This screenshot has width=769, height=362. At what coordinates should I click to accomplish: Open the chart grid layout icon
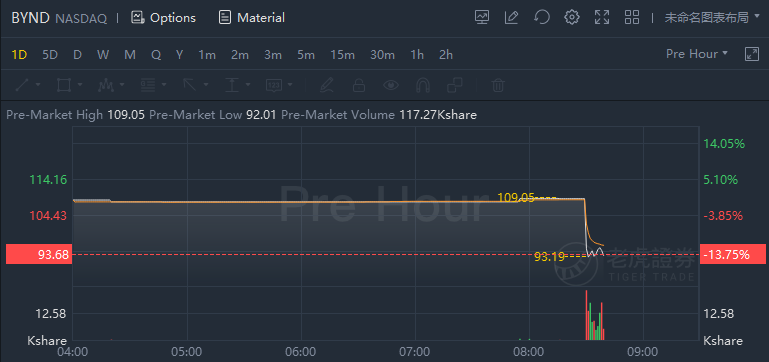tap(632, 18)
